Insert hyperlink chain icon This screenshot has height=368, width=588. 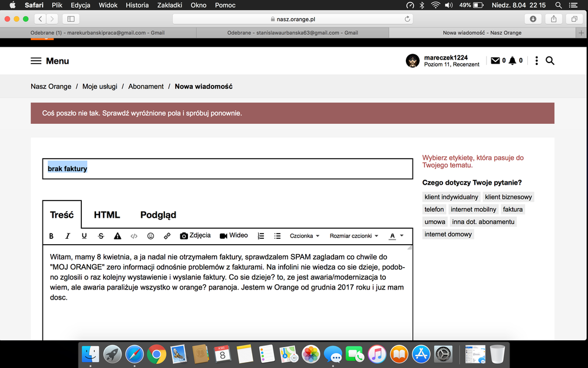(x=167, y=236)
